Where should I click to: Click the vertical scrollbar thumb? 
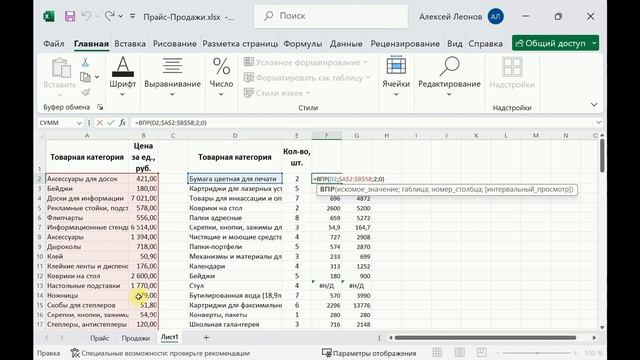tap(602, 156)
